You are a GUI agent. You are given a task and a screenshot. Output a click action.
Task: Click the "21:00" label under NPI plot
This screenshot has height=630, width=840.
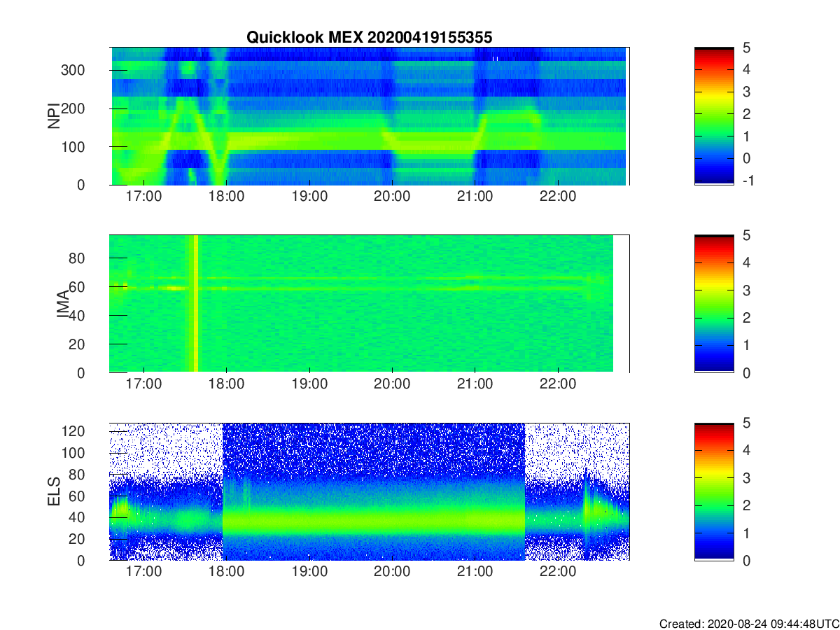coord(475,196)
